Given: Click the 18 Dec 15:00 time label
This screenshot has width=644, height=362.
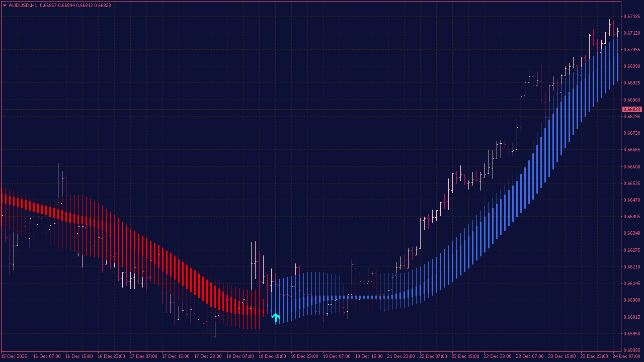Looking at the screenshot, I should [272, 356].
